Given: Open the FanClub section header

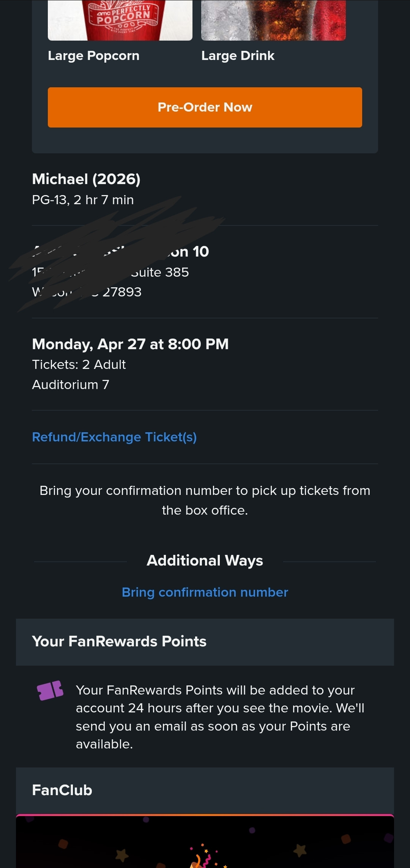Looking at the screenshot, I should click(62, 790).
